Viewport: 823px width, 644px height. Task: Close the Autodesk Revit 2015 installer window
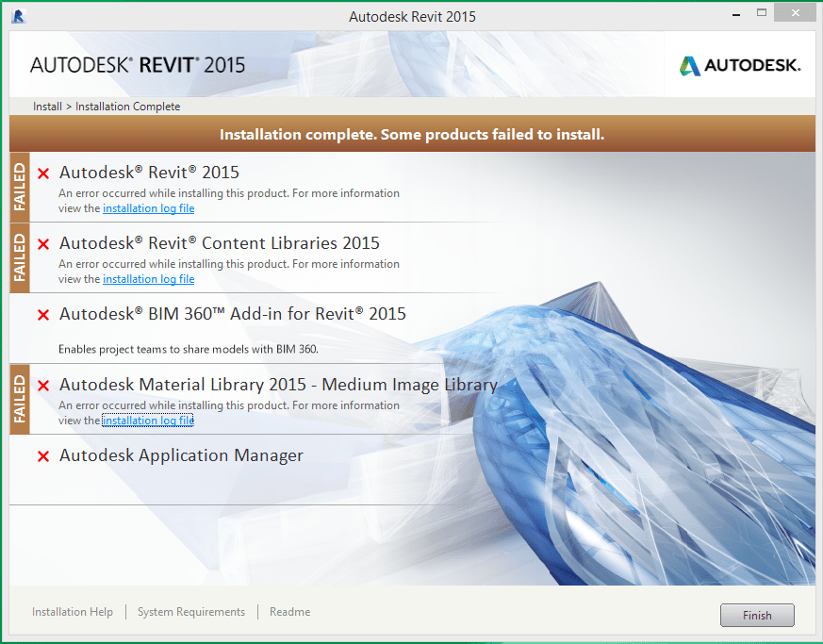coord(795,12)
